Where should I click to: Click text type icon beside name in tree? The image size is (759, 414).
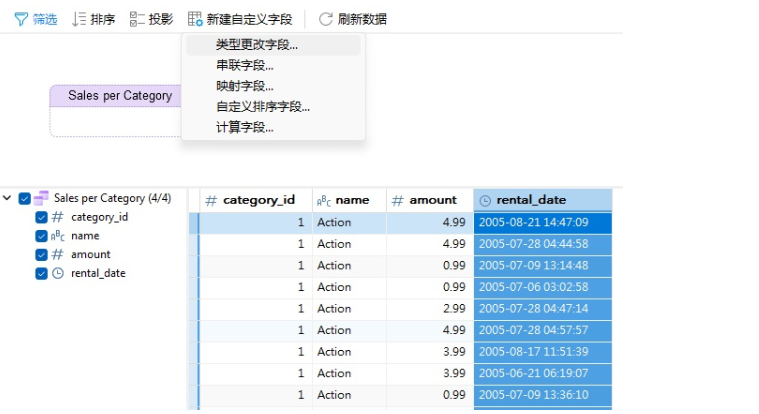click(x=58, y=236)
